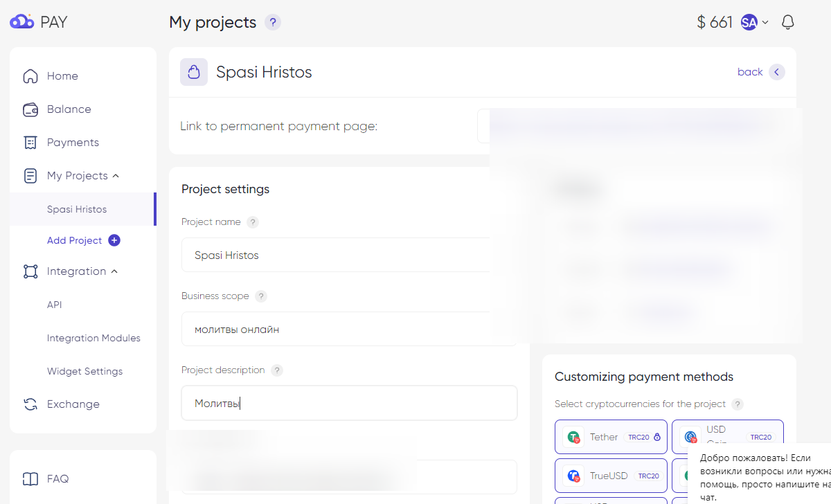Viewport: 831px width, 504px height.
Task: Click the help icon beside My projects
Action: 273,22
